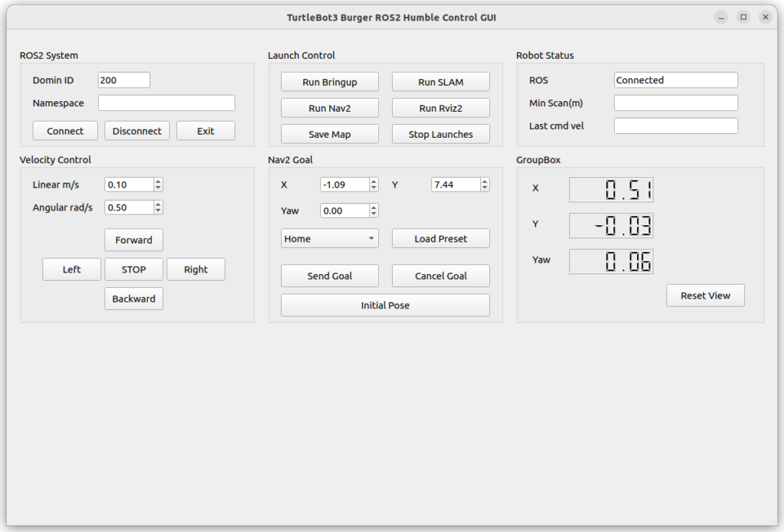Increase Angular rad/s with up arrow
784x532 pixels.
point(158,204)
